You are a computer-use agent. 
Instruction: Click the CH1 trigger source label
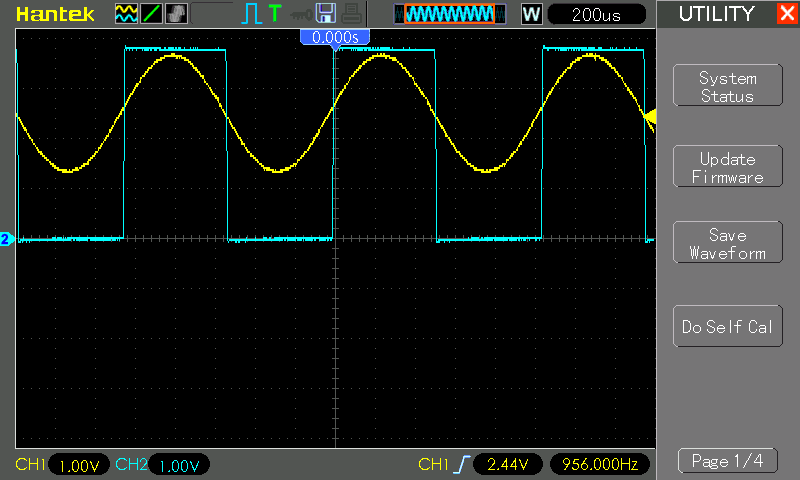tap(433, 464)
